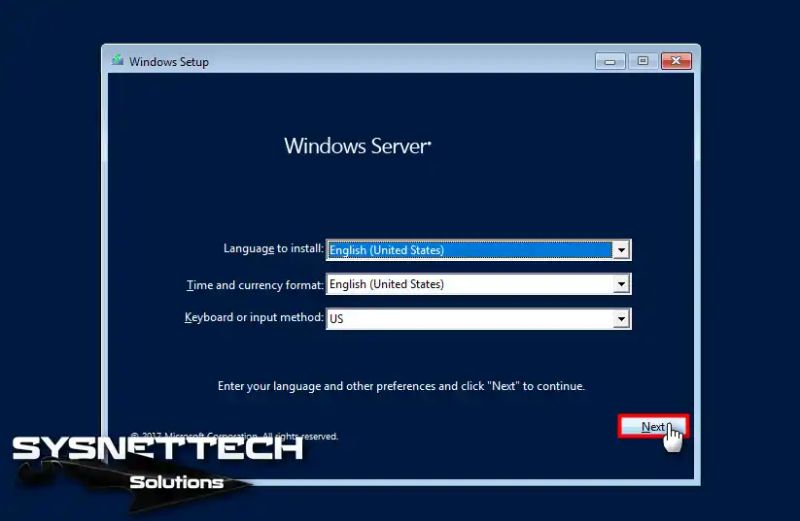This screenshot has width=800, height=521.
Task: Click the 'Language to install:' label
Action: point(273,249)
